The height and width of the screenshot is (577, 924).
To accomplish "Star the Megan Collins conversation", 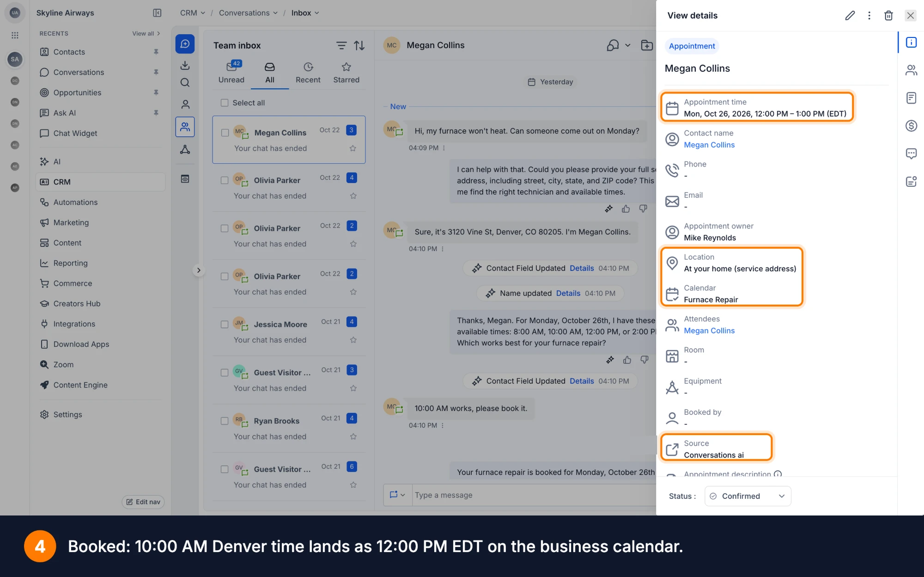I will click(x=353, y=148).
